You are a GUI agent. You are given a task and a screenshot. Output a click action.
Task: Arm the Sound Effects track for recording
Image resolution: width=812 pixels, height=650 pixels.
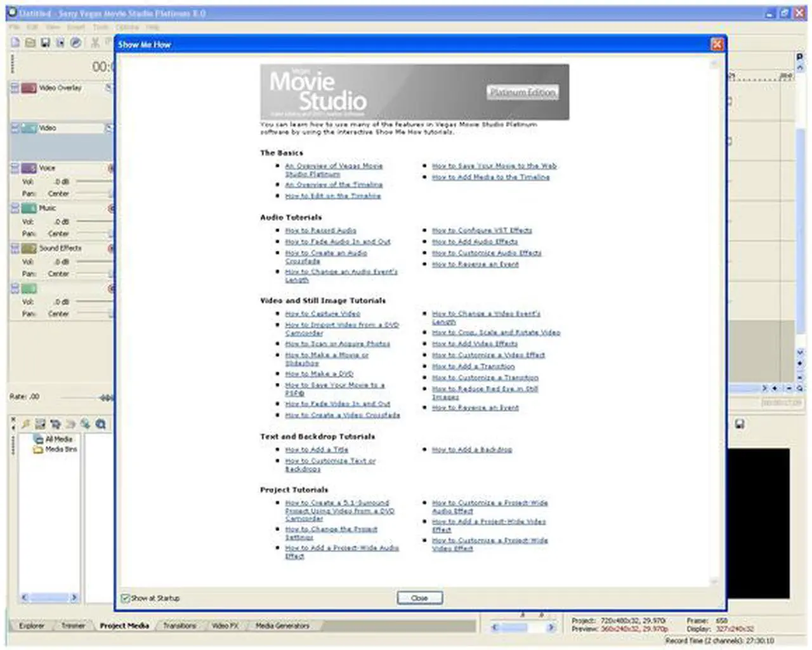click(111, 248)
